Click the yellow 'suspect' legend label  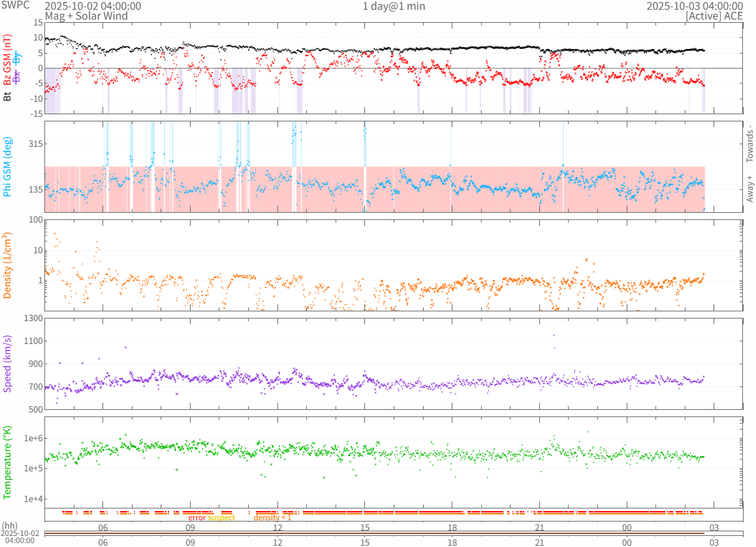click(221, 518)
